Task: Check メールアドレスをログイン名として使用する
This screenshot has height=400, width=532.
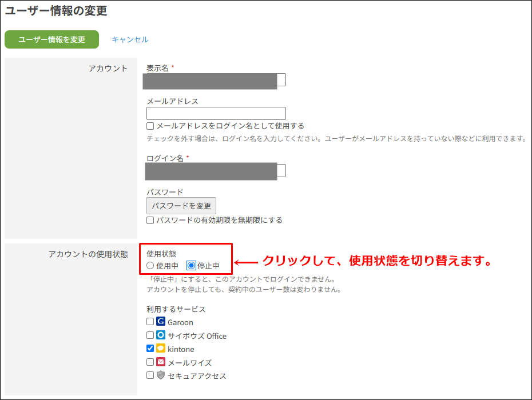Action: point(150,126)
